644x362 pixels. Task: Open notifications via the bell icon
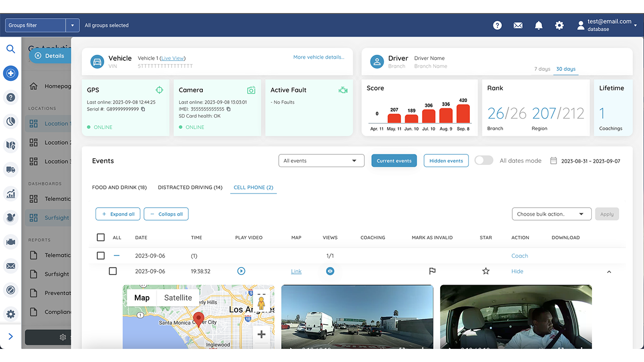pos(538,25)
